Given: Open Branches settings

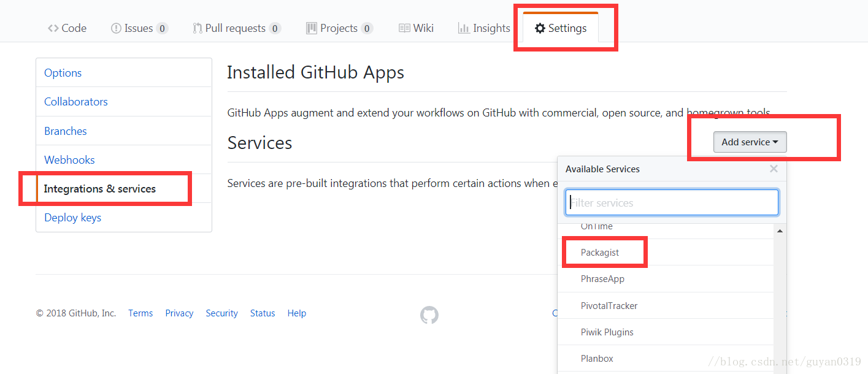Looking at the screenshot, I should [x=124, y=131].
